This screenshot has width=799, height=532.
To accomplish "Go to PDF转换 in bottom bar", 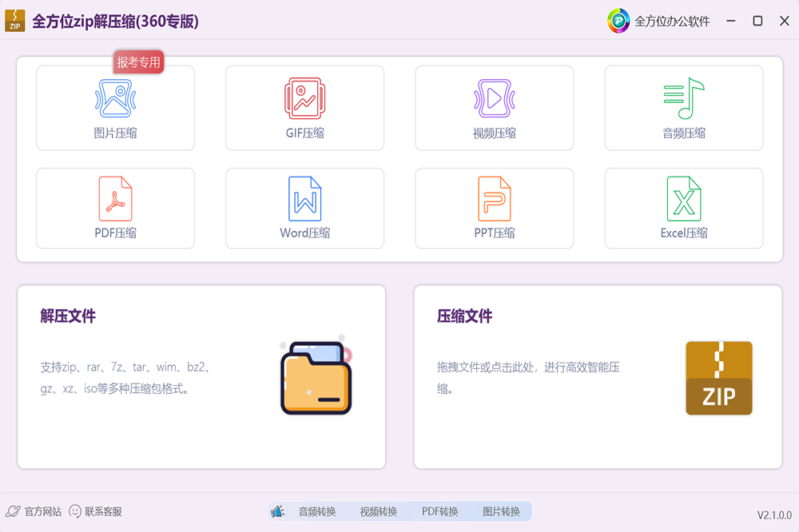I will (440, 511).
